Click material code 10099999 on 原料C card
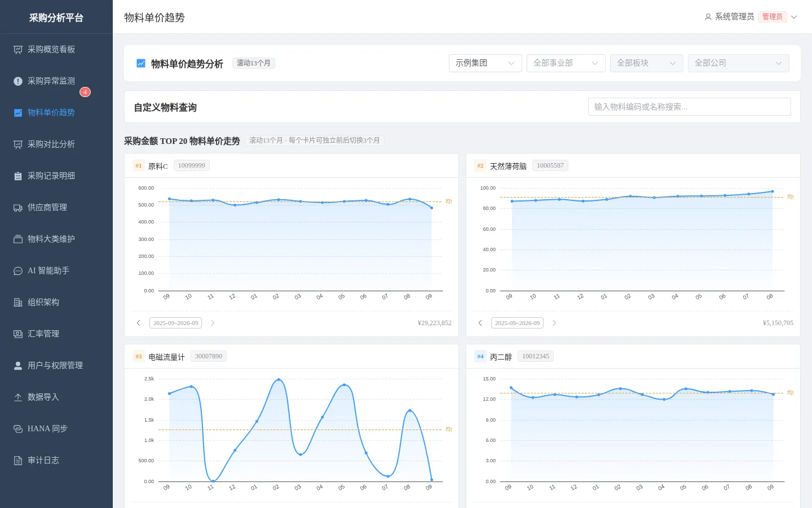812x508 pixels. 192,165
